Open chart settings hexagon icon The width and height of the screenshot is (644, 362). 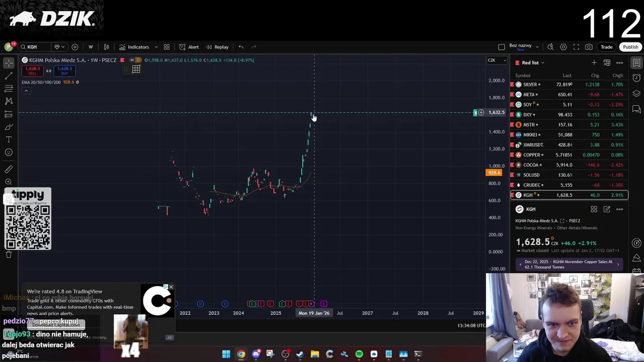(563, 47)
